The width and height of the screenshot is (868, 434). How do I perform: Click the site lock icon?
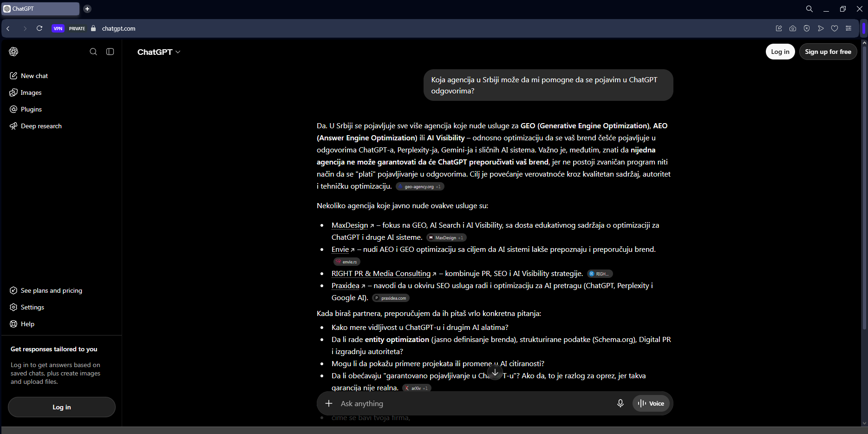pyautogui.click(x=93, y=28)
